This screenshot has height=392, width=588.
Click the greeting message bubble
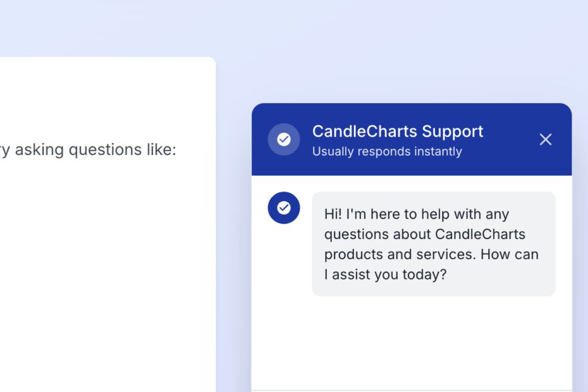(x=433, y=244)
